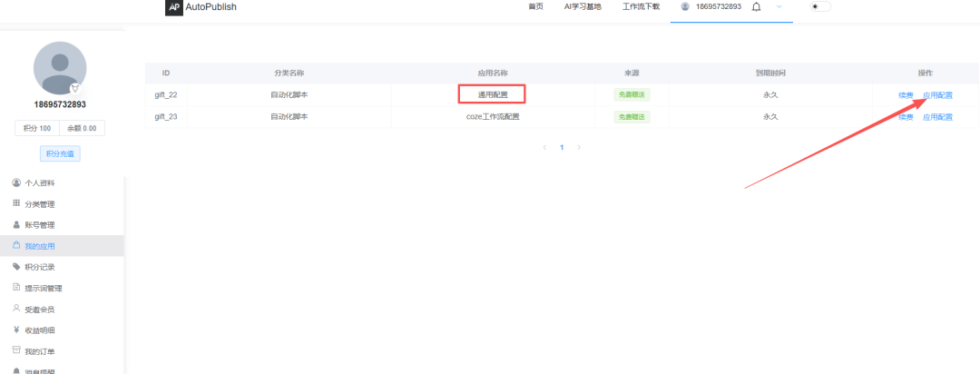The height and width of the screenshot is (374, 980).
Task: Click the 来源 column header
Action: [x=632, y=74]
